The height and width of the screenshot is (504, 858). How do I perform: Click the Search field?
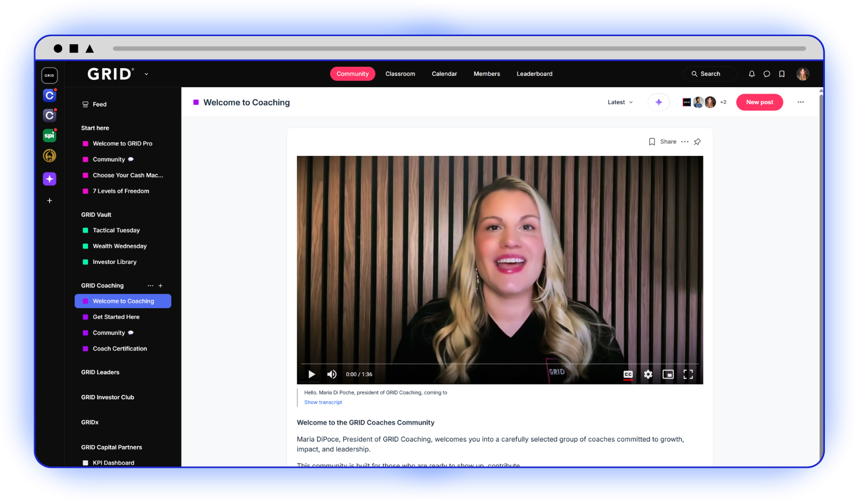pos(710,74)
